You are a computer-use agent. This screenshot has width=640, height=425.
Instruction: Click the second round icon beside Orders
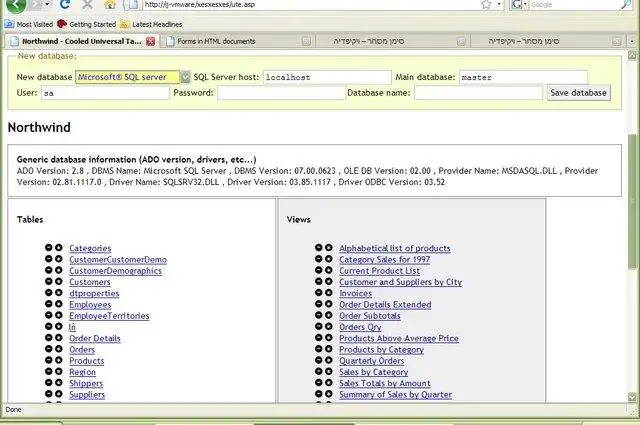[x=59, y=349]
